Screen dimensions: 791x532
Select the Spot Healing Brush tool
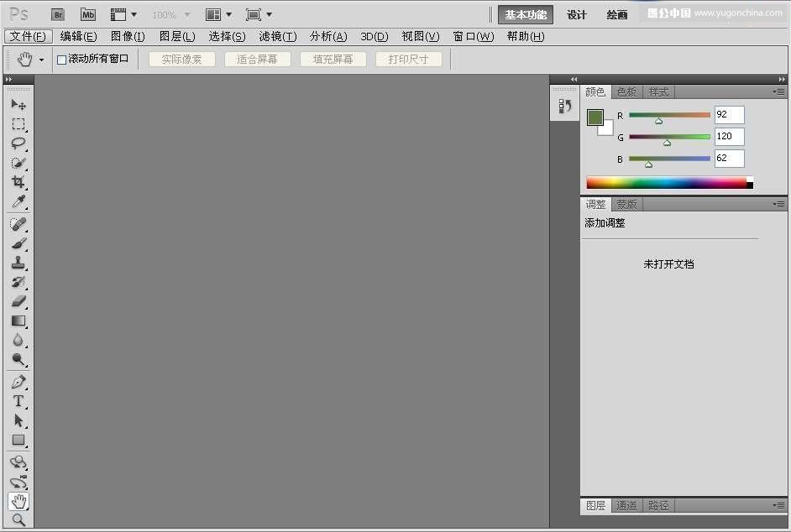18,224
